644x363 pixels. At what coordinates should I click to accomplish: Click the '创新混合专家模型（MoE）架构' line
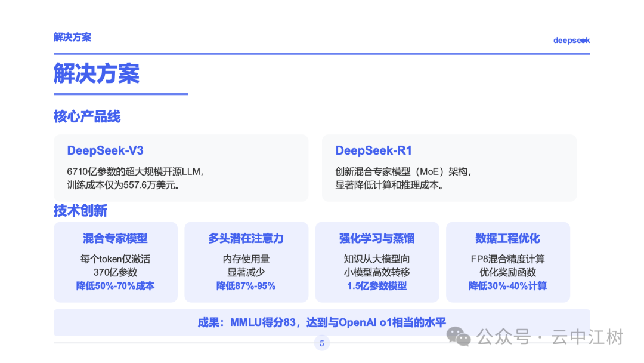[403, 171]
